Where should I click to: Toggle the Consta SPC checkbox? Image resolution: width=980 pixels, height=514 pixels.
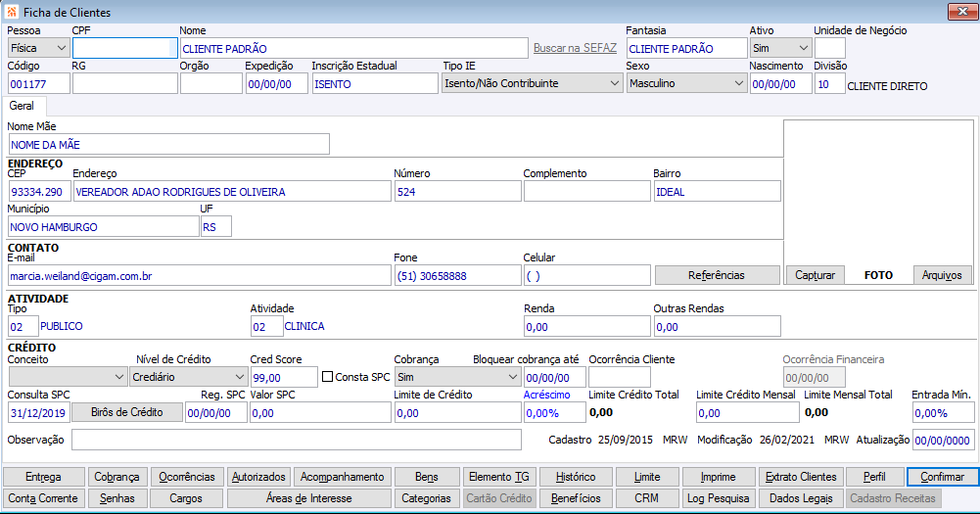[329, 377]
